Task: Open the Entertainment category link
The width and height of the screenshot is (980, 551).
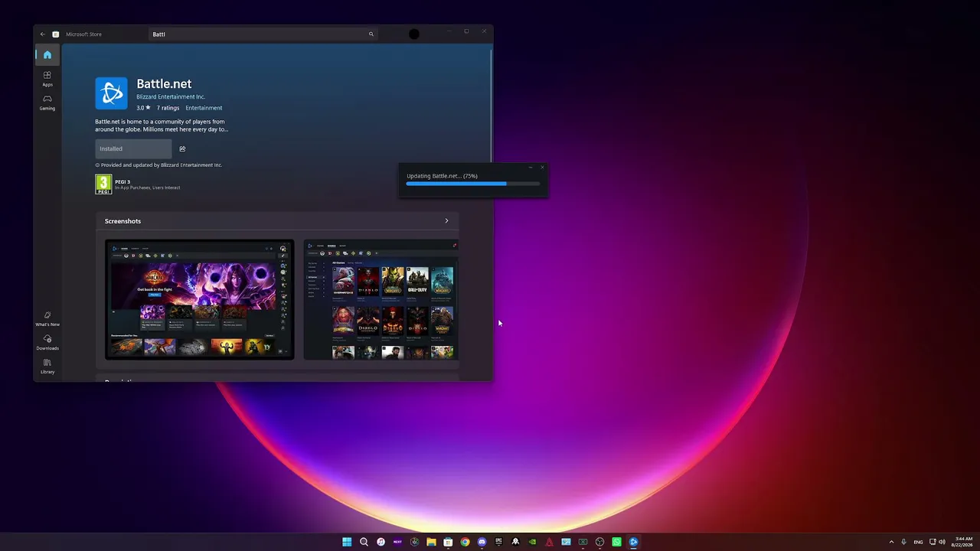Action: click(204, 108)
